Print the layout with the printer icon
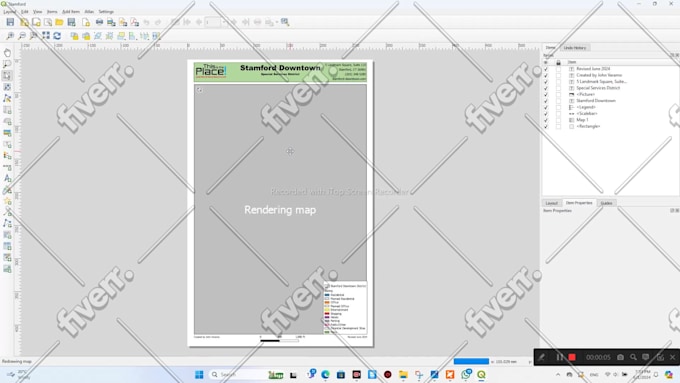 99,22
